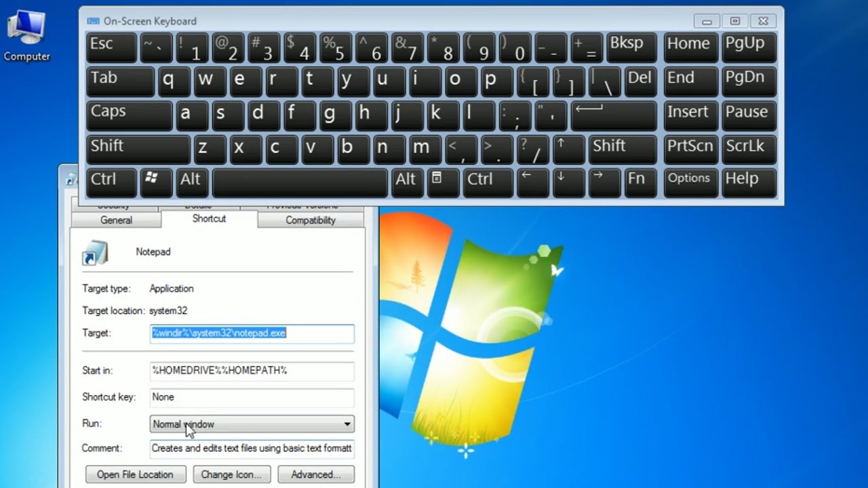Tap the Pause key
The height and width of the screenshot is (488, 868).
(749, 115)
